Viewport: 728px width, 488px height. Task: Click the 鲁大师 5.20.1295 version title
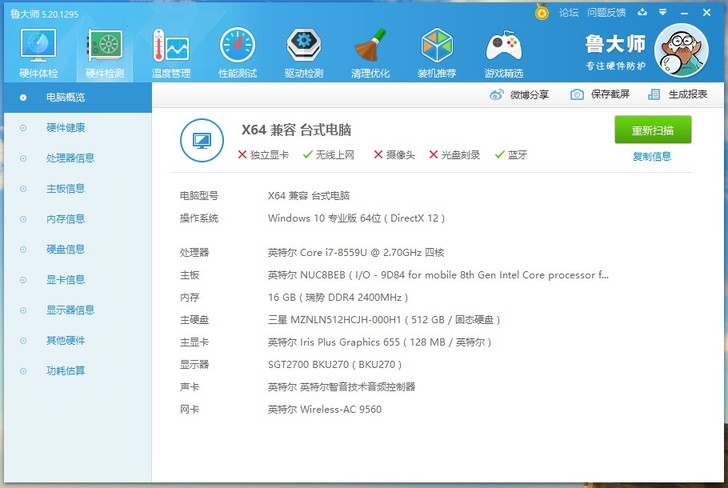click(x=45, y=14)
